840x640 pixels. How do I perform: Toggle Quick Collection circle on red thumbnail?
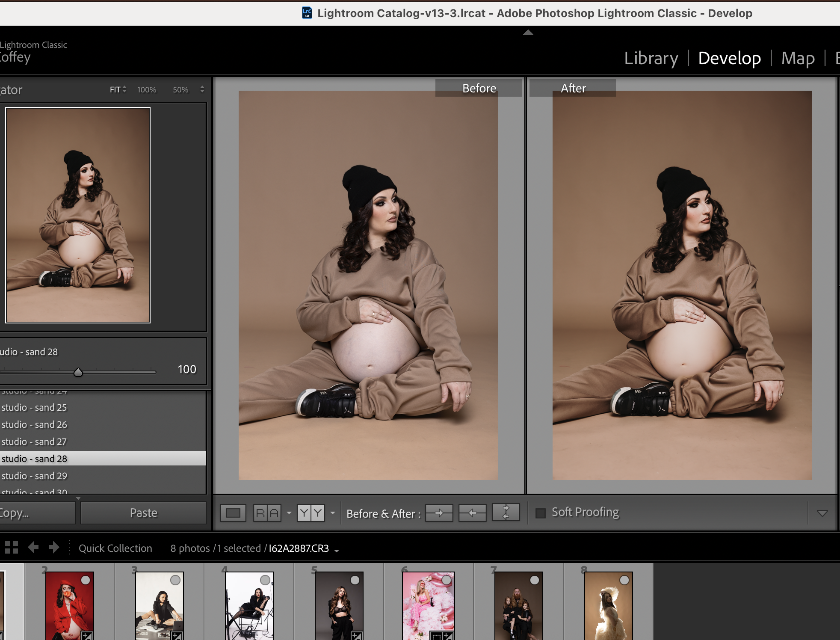click(x=86, y=580)
